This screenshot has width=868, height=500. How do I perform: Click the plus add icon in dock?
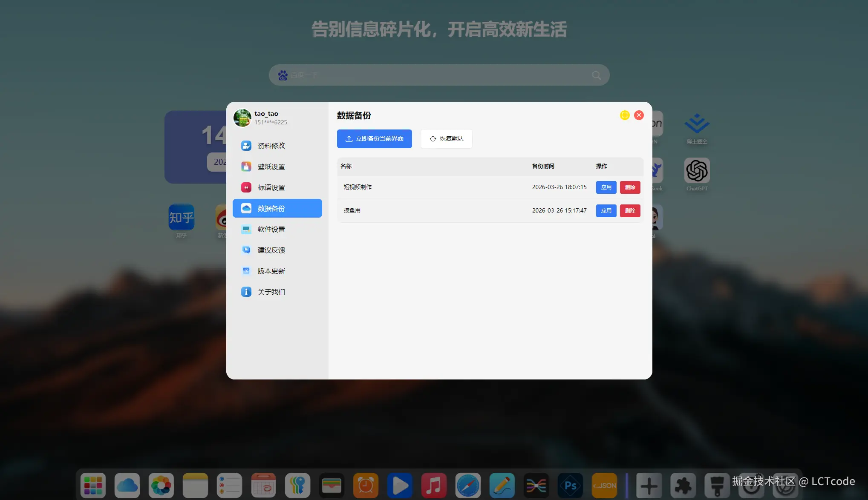(x=649, y=485)
